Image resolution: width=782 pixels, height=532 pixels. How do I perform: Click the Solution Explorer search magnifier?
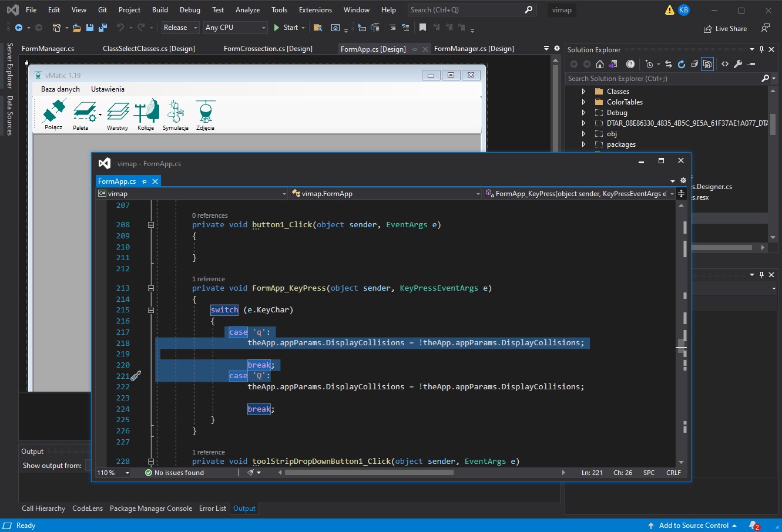(765, 78)
